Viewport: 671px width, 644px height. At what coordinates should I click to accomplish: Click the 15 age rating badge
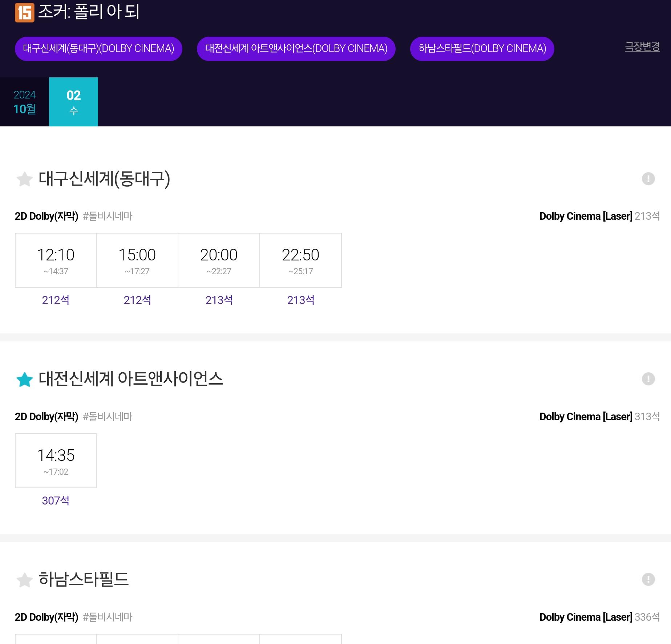pos(25,13)
